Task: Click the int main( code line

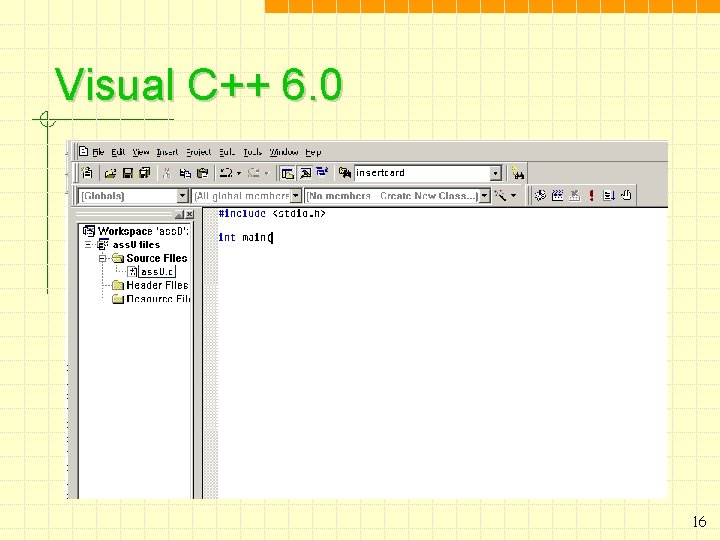Action: (x=246, y=237)
